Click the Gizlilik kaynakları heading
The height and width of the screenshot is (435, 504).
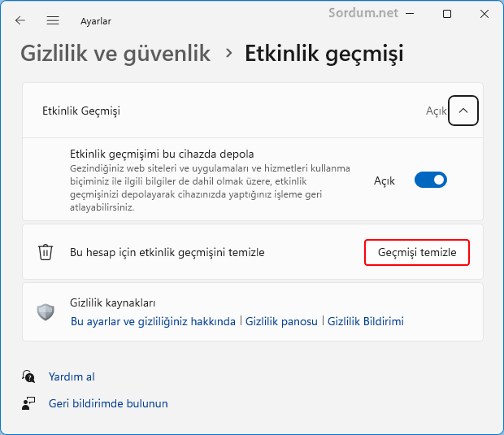[112, 302]
